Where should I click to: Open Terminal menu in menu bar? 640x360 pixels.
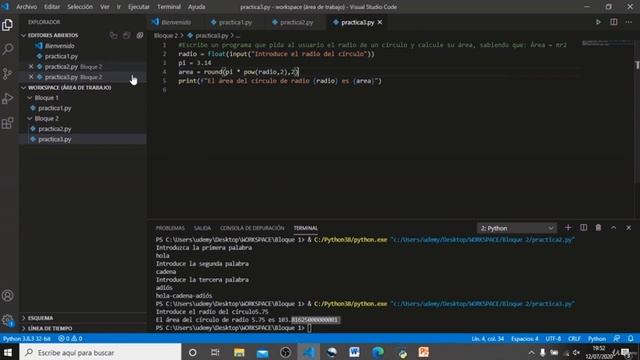[x=169, y=7]
